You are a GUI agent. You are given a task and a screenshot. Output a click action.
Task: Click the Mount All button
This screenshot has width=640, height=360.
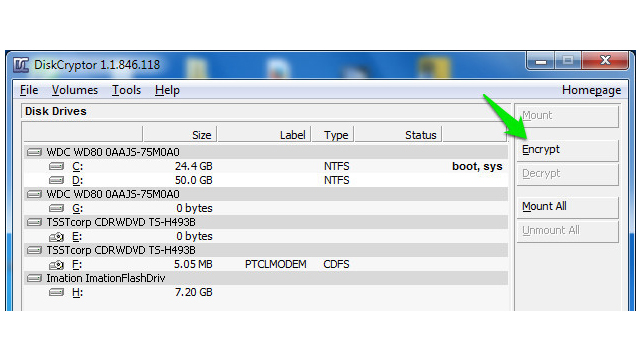568,207
